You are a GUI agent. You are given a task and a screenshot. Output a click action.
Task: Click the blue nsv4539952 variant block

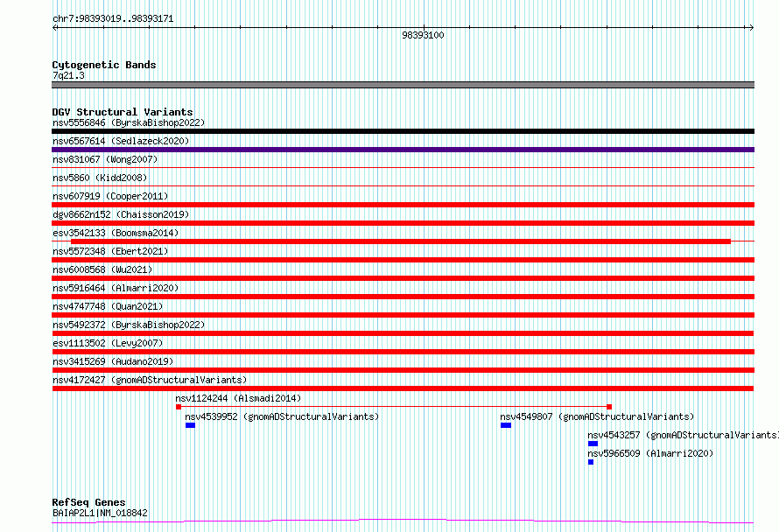190,425
